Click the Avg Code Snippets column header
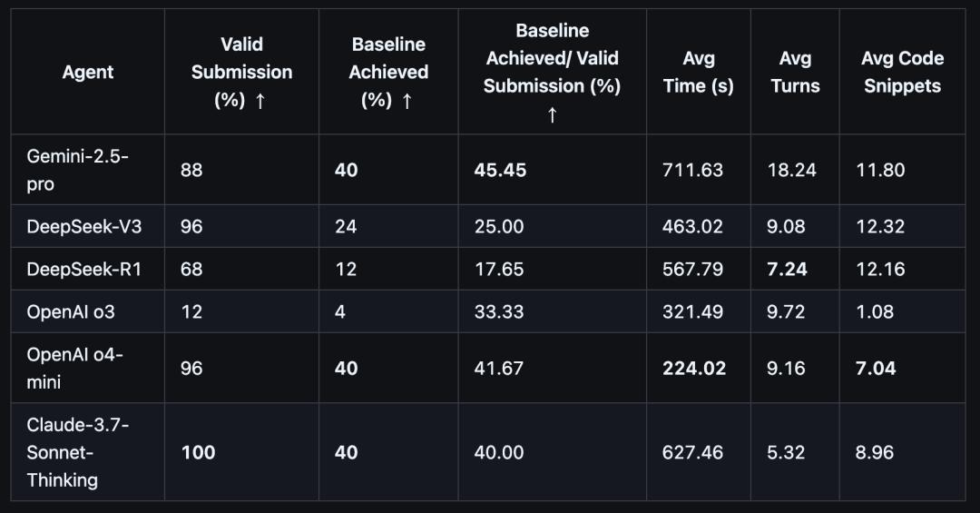 [x=903, y=72]
